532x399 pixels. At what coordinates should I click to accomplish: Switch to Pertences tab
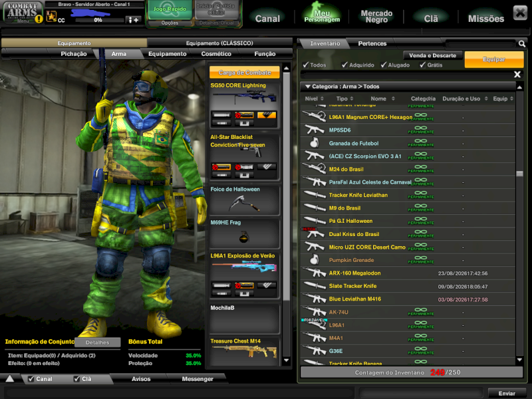(x=372, y=43)
